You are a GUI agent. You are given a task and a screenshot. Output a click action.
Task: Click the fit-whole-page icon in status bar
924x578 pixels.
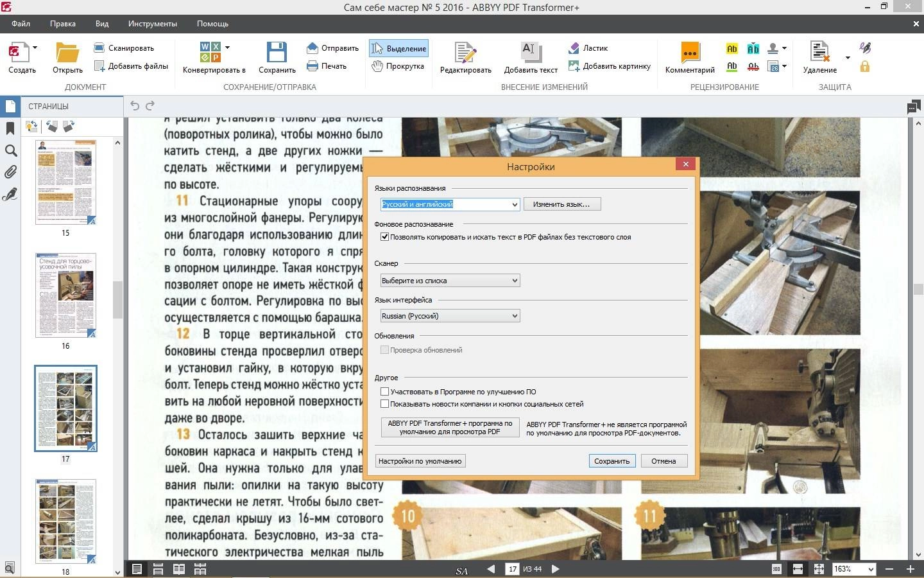pos(819,569)
